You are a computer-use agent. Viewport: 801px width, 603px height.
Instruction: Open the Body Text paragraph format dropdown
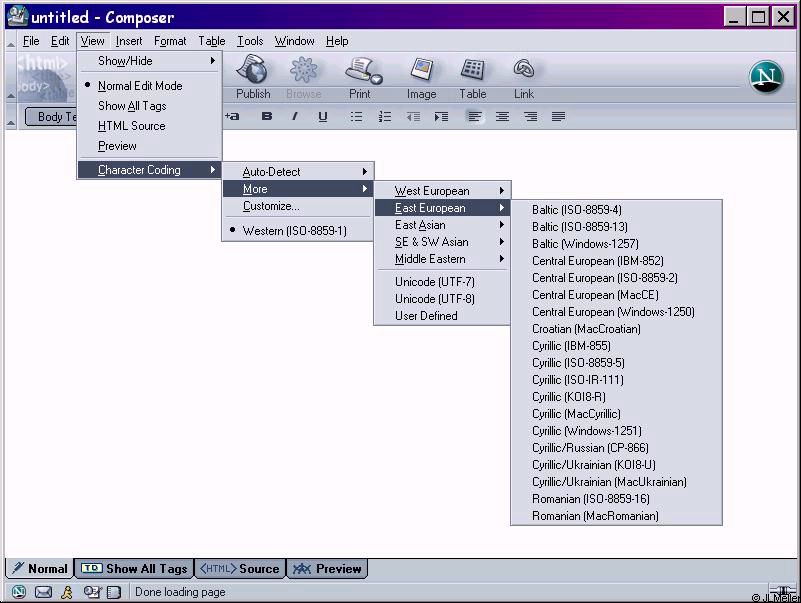coord(51,117)
